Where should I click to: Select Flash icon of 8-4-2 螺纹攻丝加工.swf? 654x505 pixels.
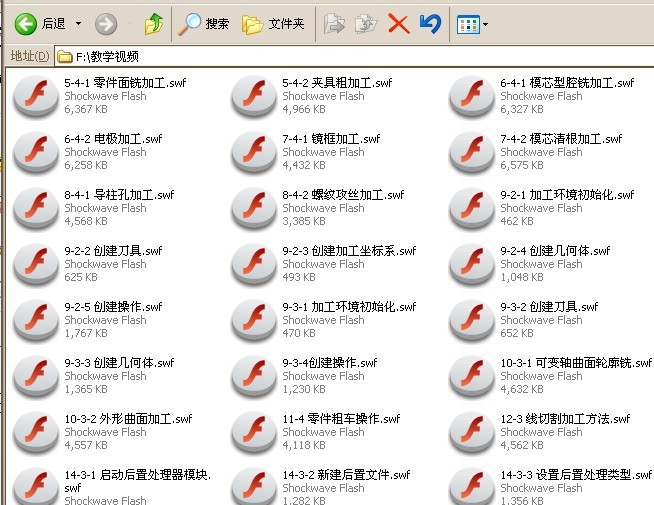tap(254, 208)
